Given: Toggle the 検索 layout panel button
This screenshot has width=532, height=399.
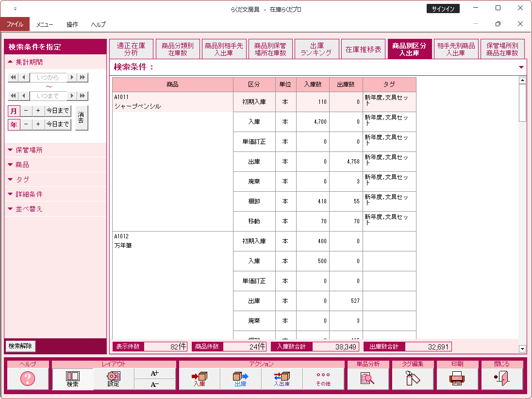Looking at the screenshot, I should click(x=73, y=379).
